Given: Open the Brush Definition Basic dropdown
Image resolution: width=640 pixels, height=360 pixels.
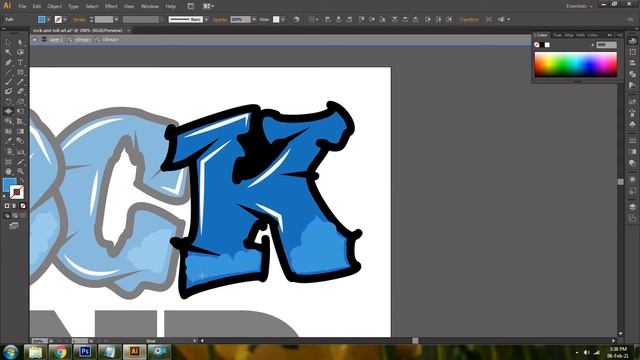Looking at the screenshot, I should [206, 19].
